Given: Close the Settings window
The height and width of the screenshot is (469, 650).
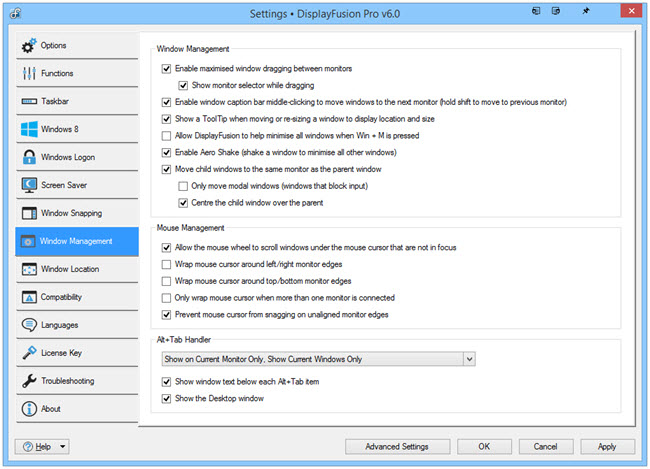Looking at the screenshot, I should coord(631,11).
